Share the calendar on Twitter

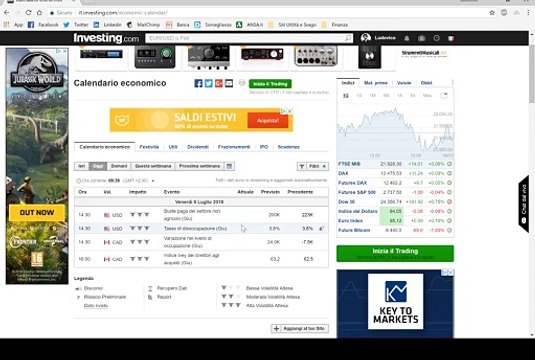coord(208,83)
